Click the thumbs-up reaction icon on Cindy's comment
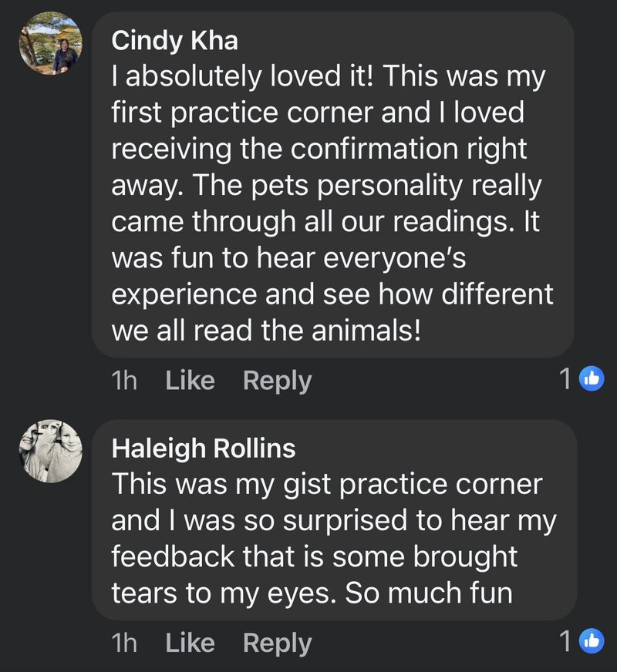Image resolution: width=617 pixels, height=672 pixels. point(592,379)
